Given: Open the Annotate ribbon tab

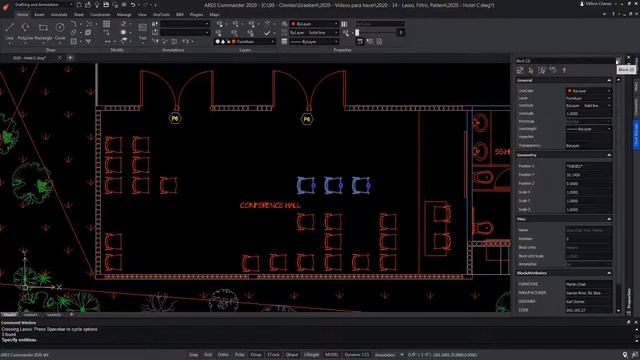Looking at the screenshot, I should pos(59,14).
